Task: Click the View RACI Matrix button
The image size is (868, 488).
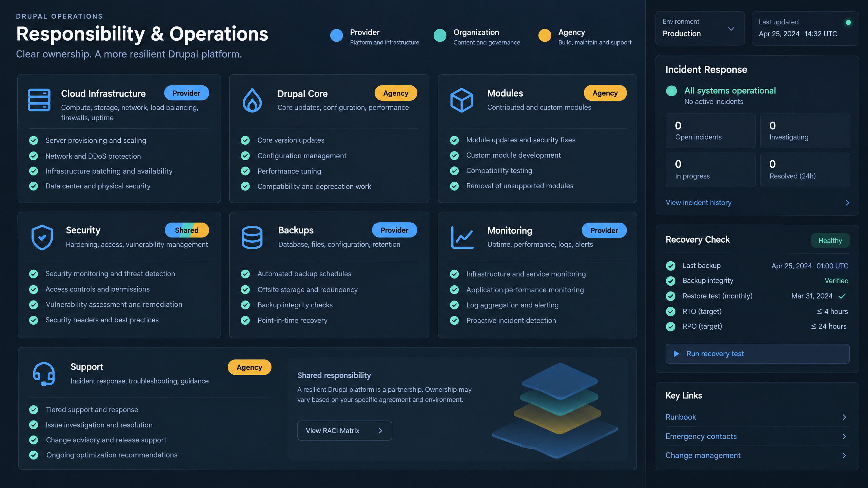Action: pyautogui.click(x=344, y=431)
